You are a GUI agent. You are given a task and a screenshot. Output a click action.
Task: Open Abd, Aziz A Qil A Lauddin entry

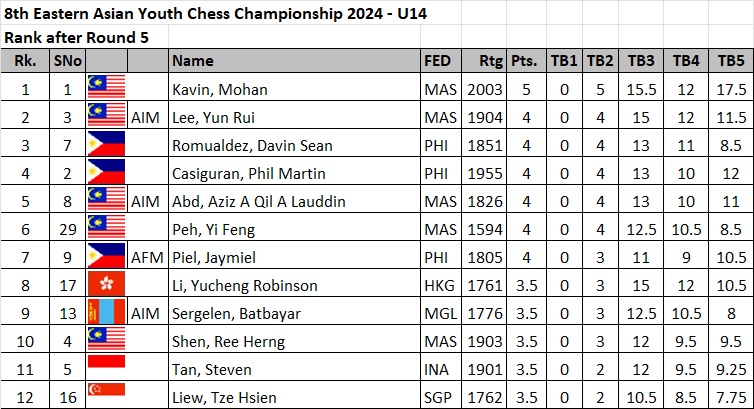pyautogui.click(x=259, y=201)
